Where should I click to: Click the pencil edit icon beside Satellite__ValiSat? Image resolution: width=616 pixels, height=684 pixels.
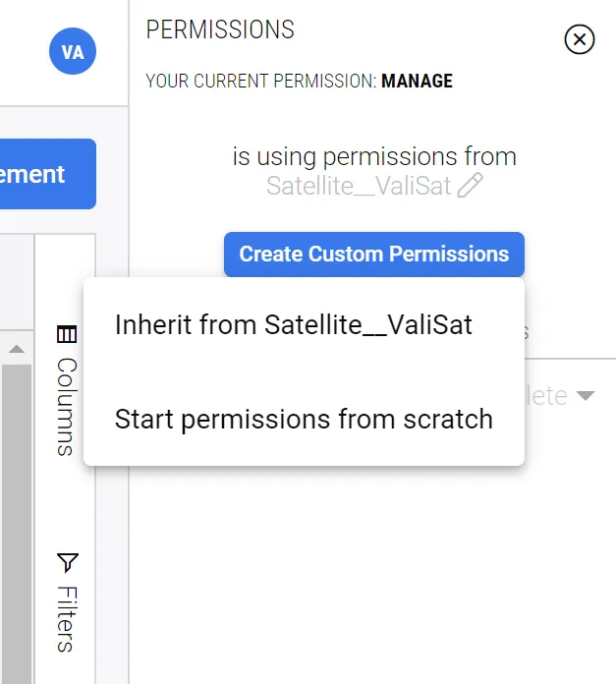470,186
